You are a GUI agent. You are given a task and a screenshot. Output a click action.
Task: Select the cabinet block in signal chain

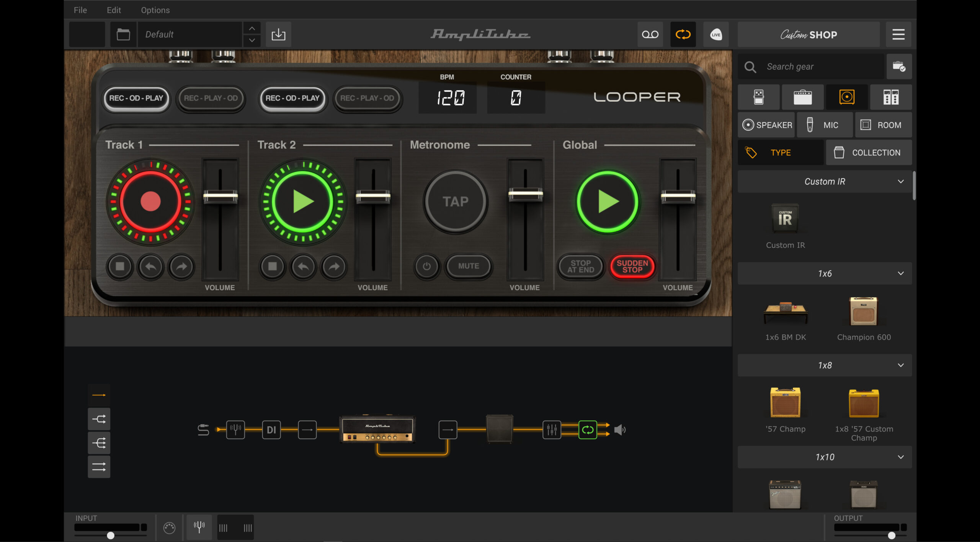tap(500, 428)
